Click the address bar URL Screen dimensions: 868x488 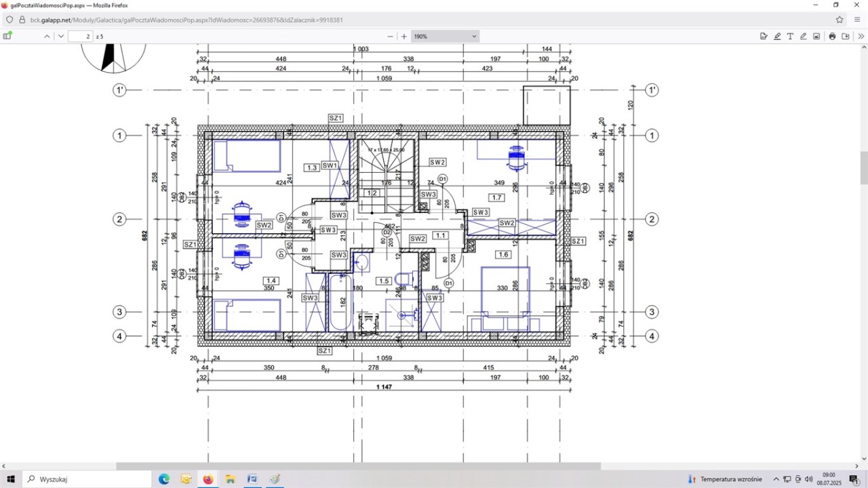click(186, 20)
